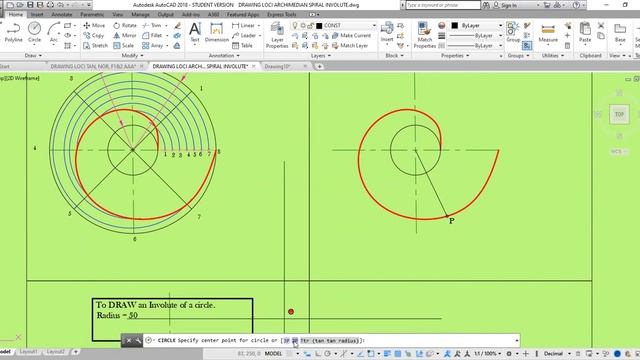Select the Arc tool
This screenshot has height=360, width=640.
53,32
